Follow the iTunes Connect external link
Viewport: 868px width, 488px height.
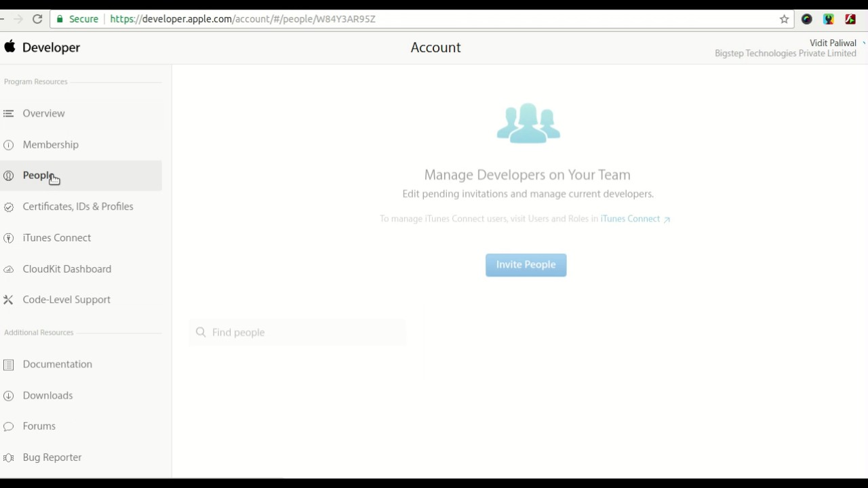[635, 219]
